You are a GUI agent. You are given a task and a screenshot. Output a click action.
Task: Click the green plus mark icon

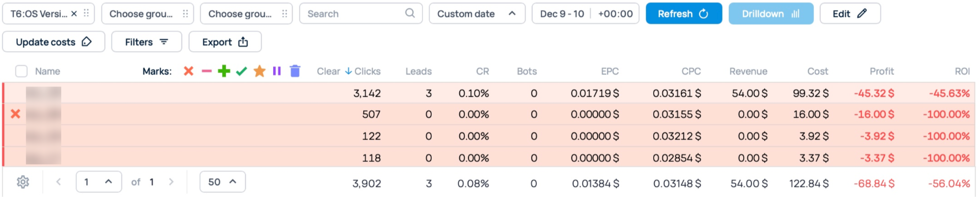(224, 71)
